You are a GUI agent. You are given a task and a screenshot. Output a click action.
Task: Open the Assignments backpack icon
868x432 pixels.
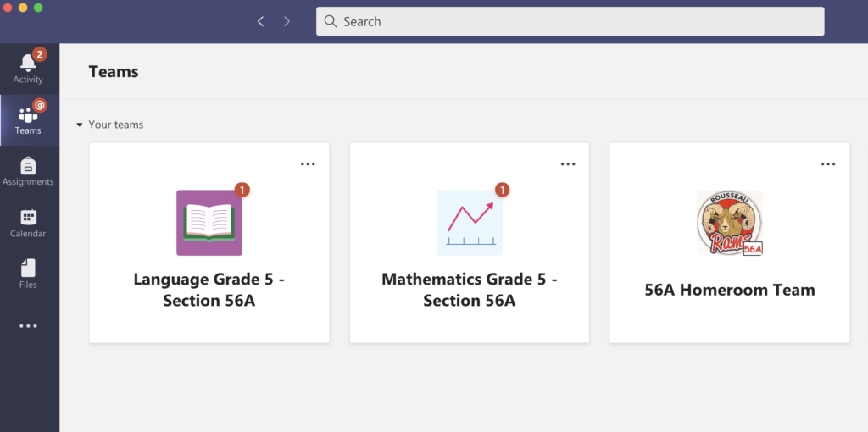[x=28, y=168]
